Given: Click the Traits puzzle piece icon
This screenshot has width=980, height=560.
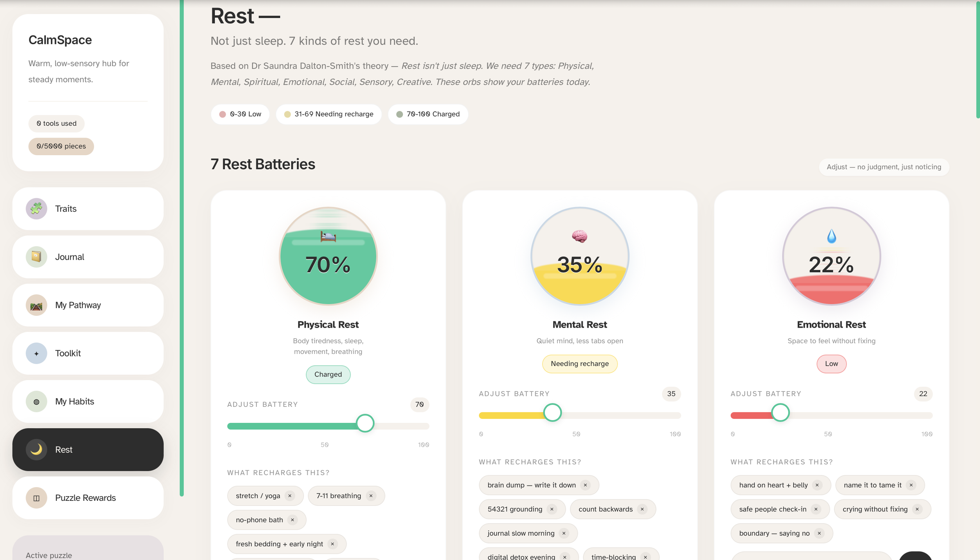Looking at the screenshot, I should 36,208.
